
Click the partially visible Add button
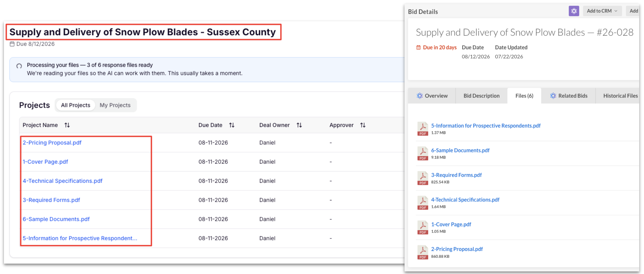633,11
